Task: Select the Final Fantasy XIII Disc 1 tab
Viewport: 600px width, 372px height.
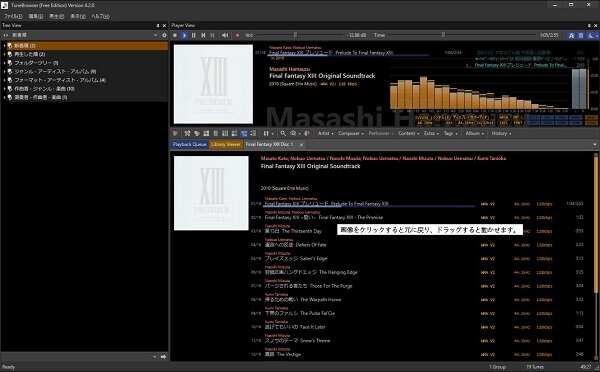Action: pos(269,144)
